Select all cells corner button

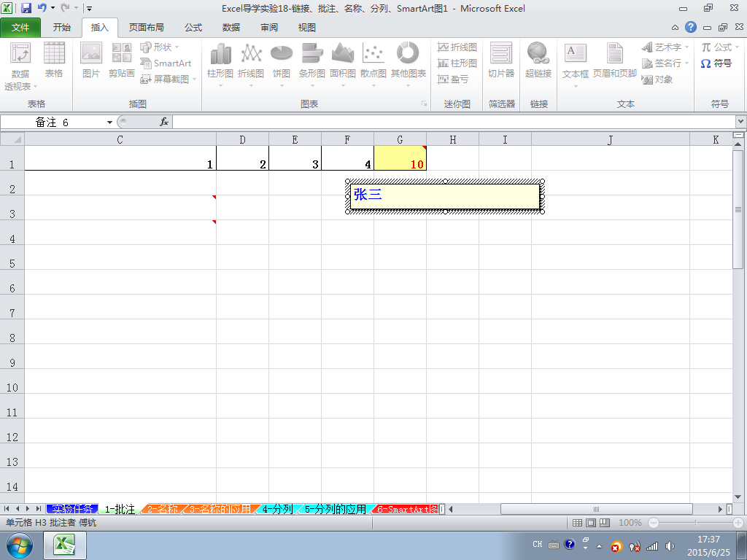tap(12, 139)
